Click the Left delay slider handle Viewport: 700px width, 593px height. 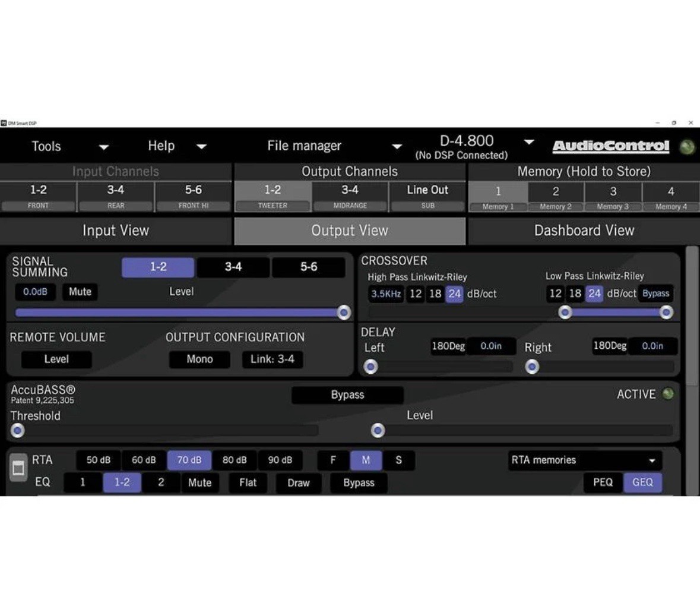coord(370,367)
